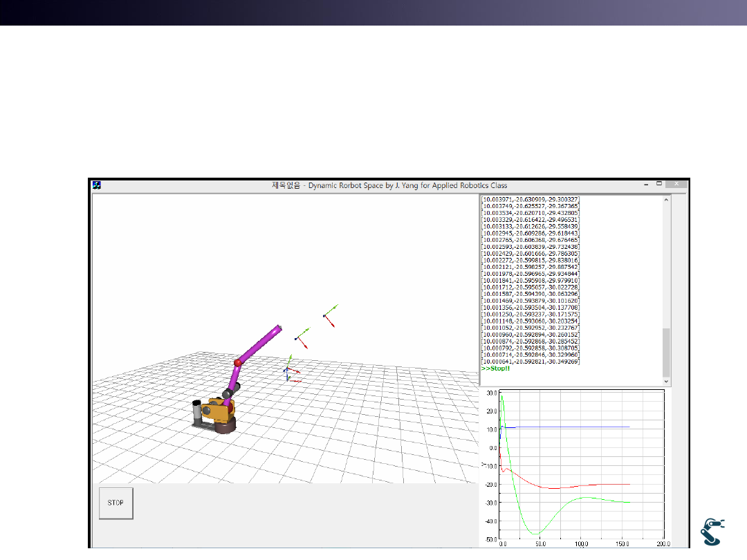Minimize the Dynamic Robot Space window
The width and height of the screenshot is (747, 560).
[645, 185]
